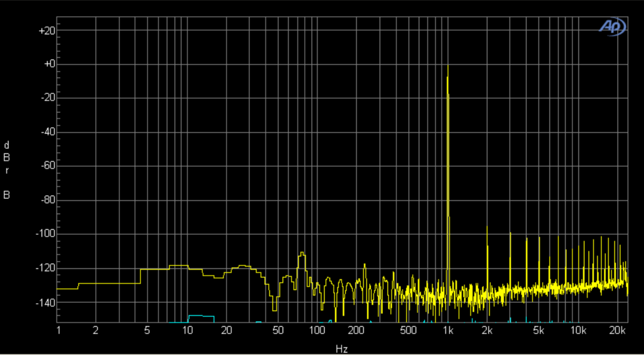The height and width of the screenshot is (355, 644).
Task: Click the cyan trace bump near 10 Hz
Action: (x=201, y=316)
